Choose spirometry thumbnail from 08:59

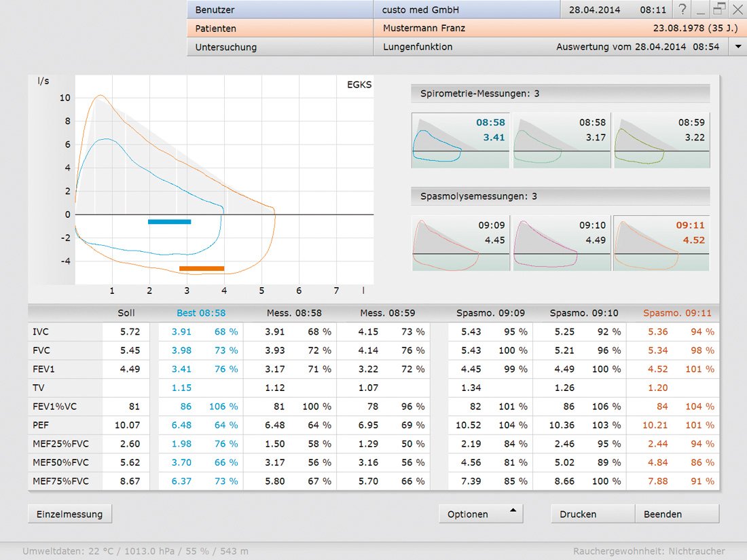[x=661, y=141]
